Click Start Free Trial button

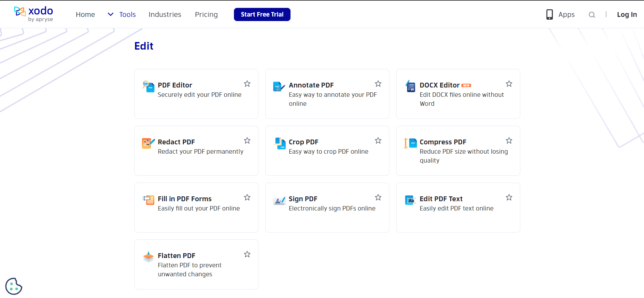tap(262, 14)
